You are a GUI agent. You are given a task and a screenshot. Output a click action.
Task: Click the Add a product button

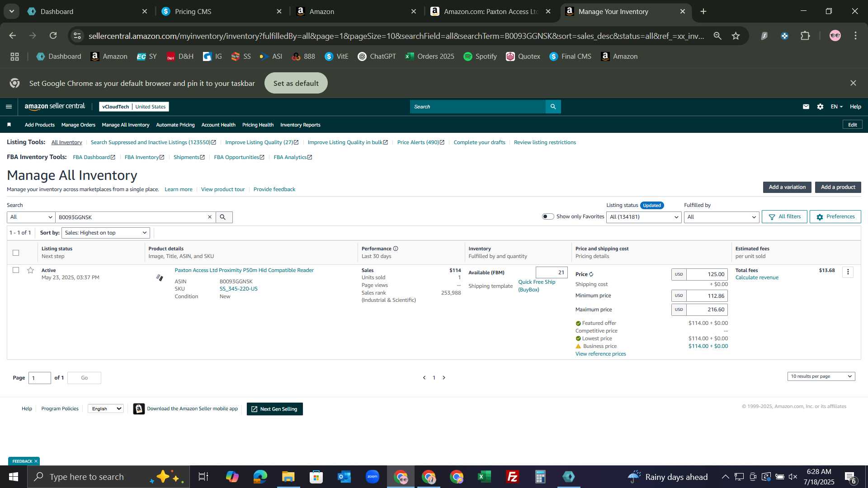click(838, 187)
